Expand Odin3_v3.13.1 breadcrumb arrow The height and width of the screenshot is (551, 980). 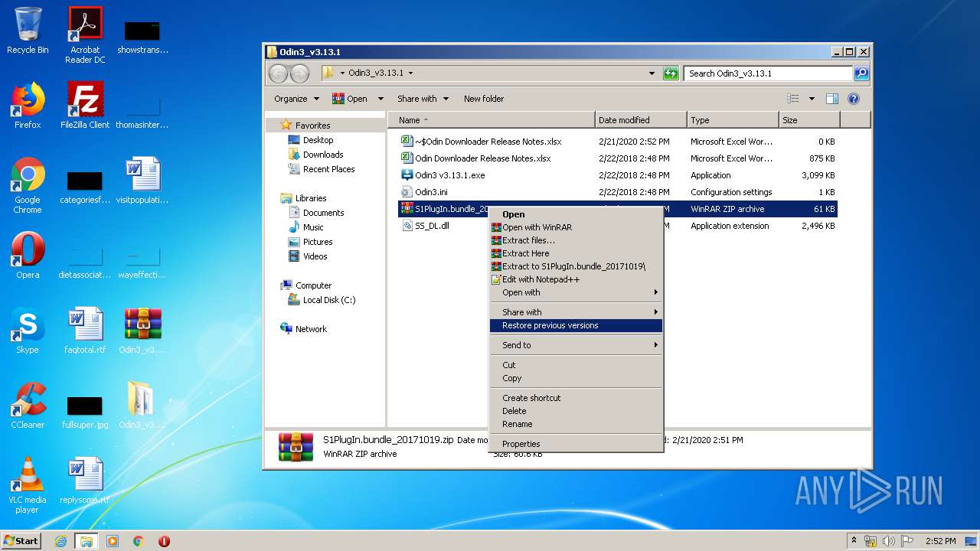410,73
